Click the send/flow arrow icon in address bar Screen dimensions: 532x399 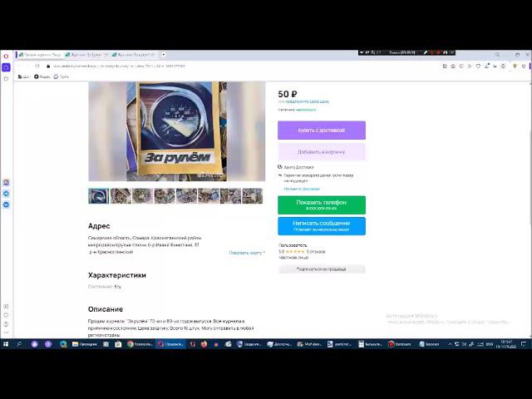(x=470, y=66)
